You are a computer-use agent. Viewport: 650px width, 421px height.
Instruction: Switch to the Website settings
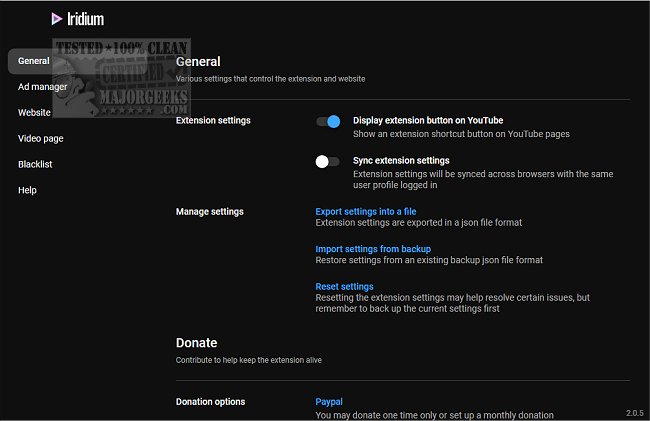tap(34, 112)
